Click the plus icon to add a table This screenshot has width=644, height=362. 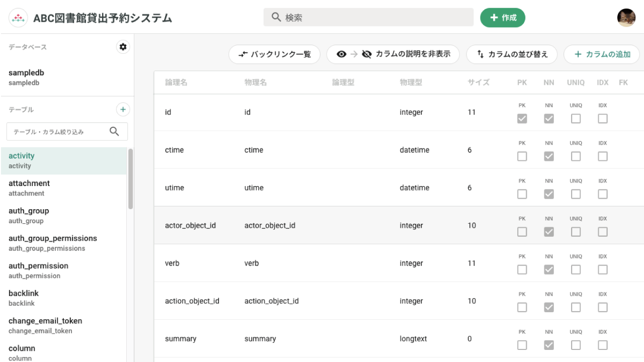click(123, 109)
